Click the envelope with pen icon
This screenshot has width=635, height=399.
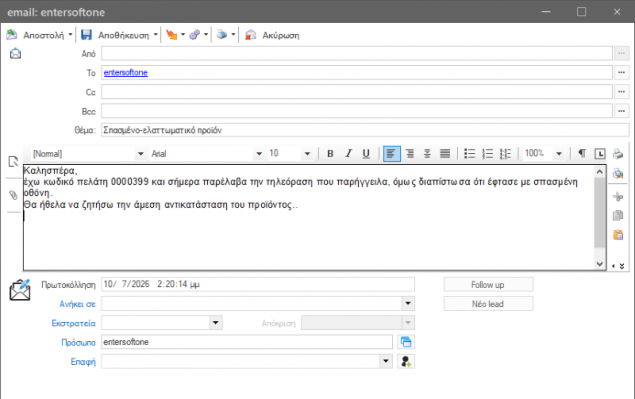click(x=20, y=290)
